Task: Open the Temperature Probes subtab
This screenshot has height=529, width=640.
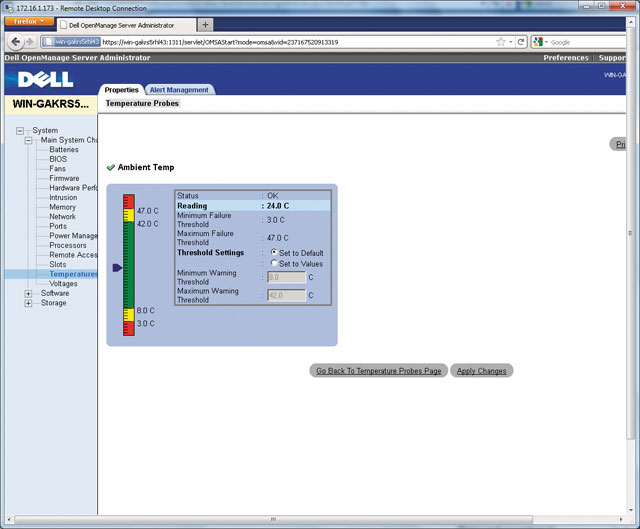Action: [142, 103]
